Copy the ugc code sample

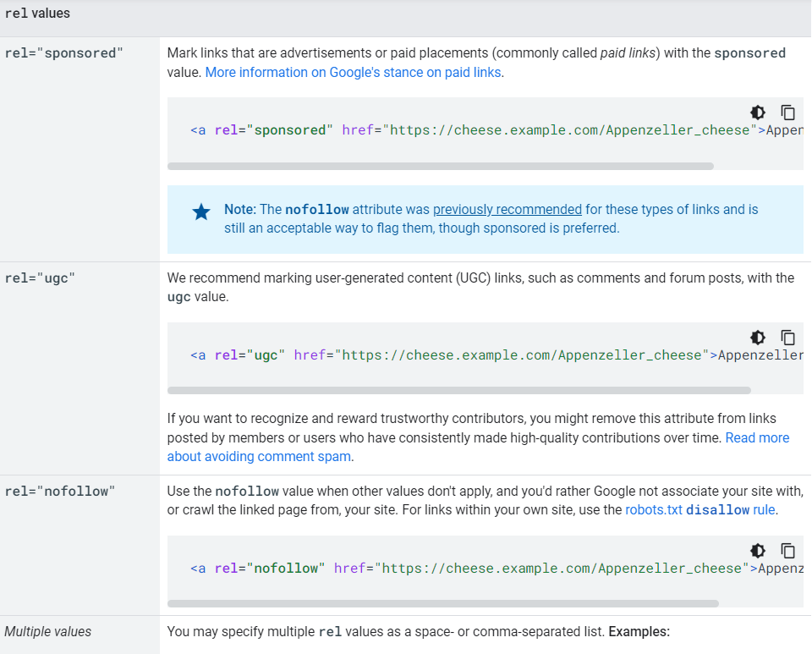tap(787, 338)
